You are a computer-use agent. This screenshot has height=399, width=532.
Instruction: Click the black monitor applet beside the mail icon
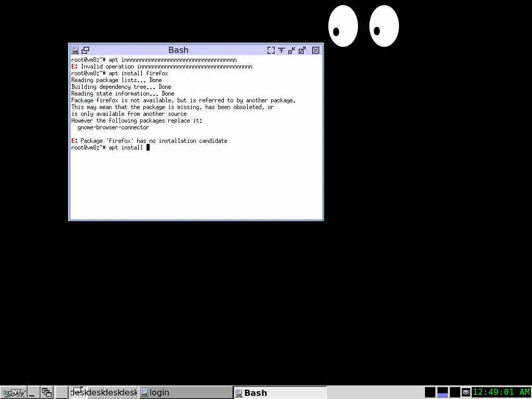click(x=455, y=393)
